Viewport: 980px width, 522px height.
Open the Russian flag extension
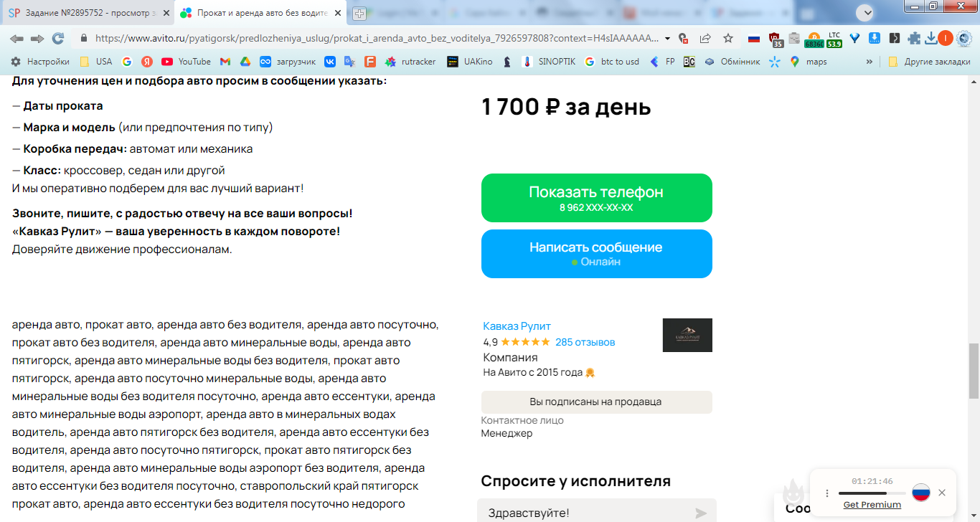click(x=754, y=39)
